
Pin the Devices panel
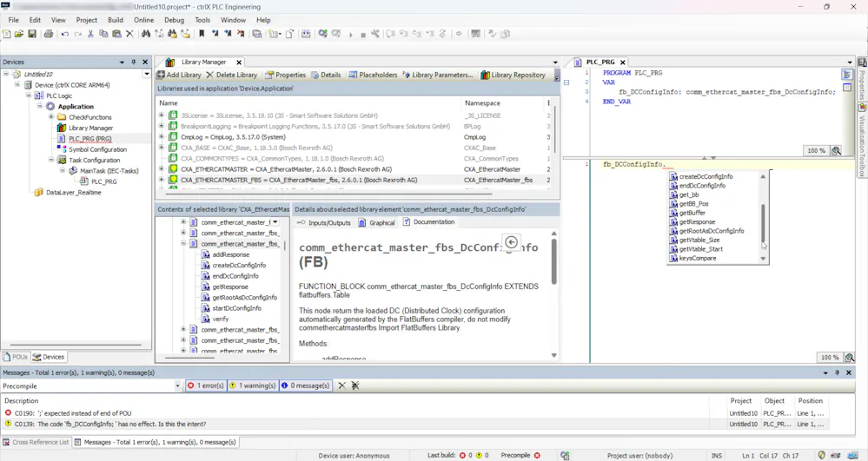pos(134,62)
